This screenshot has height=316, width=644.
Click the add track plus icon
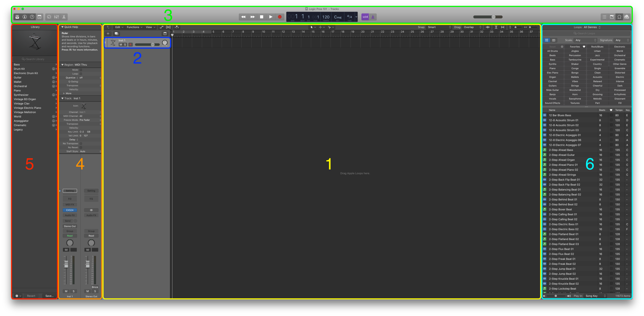(108, 33)
